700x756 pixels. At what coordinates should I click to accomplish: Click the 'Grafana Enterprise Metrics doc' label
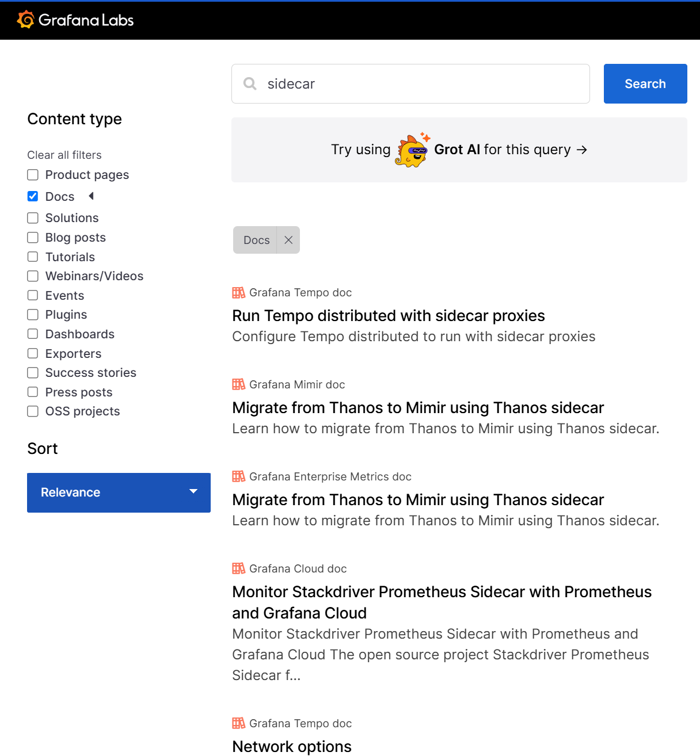[x=330, y=476]
